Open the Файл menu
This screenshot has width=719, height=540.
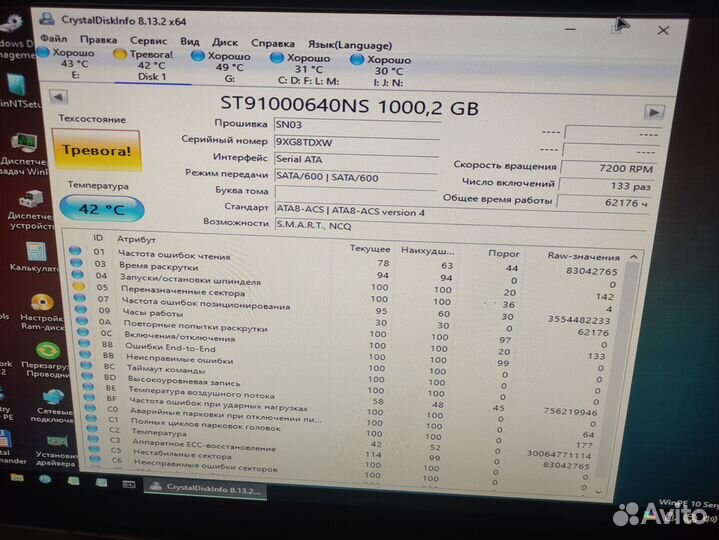click(x=54, y=38)
